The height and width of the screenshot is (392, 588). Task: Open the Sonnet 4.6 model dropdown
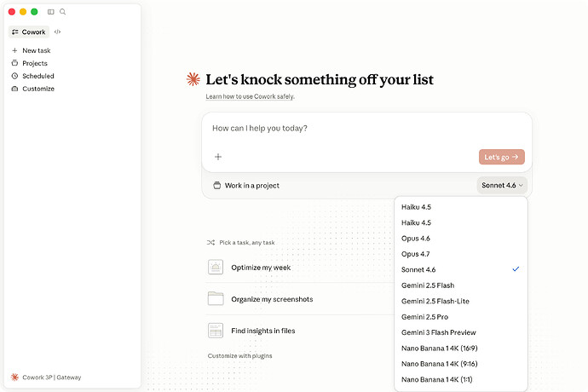tap(502, 185)
